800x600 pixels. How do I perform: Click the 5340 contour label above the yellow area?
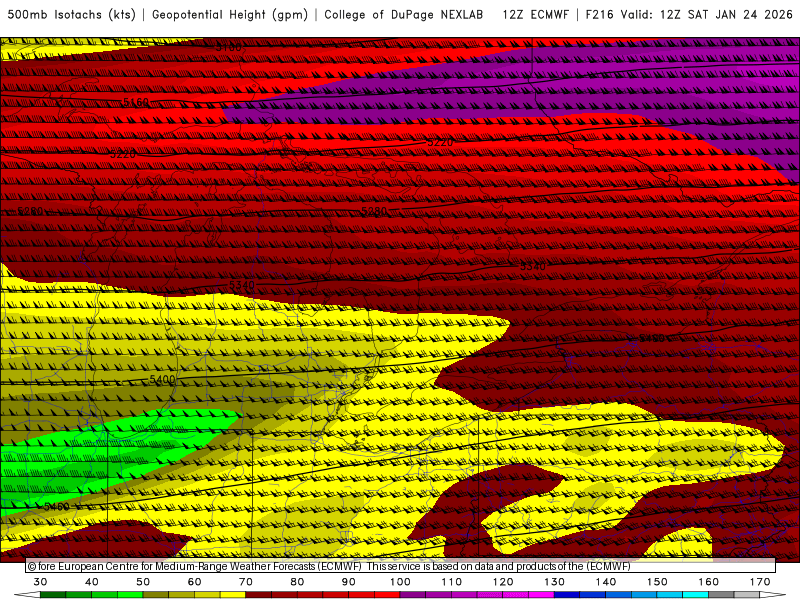[242, 285]
